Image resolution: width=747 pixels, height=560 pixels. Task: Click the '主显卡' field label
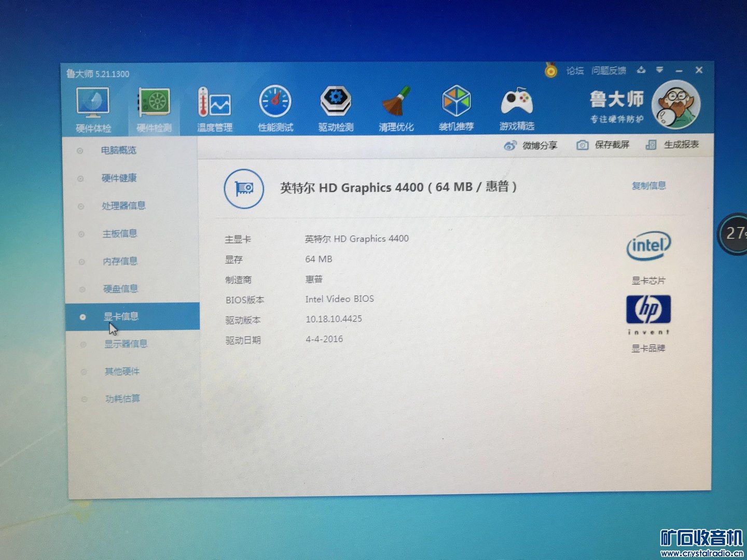click(238, 240)
